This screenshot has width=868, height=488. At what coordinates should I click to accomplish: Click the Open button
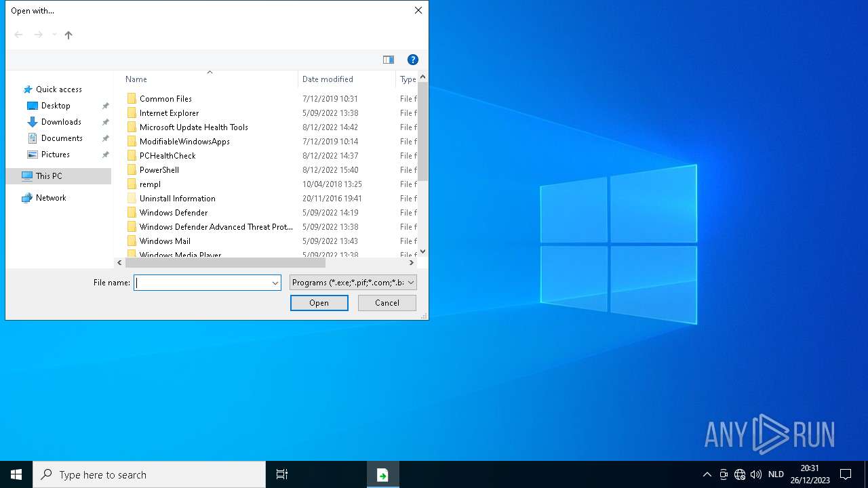pyautogui.click(x=319, y=303)
